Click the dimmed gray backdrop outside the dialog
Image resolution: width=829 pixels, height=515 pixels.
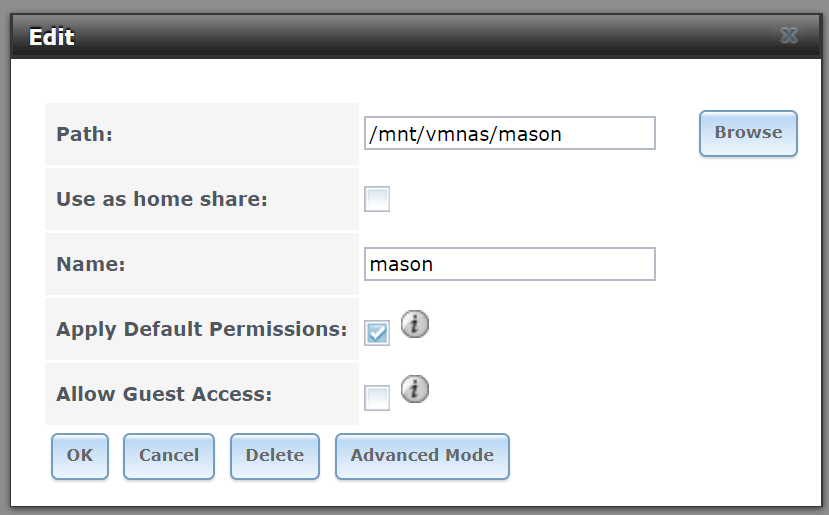(414, 5)
